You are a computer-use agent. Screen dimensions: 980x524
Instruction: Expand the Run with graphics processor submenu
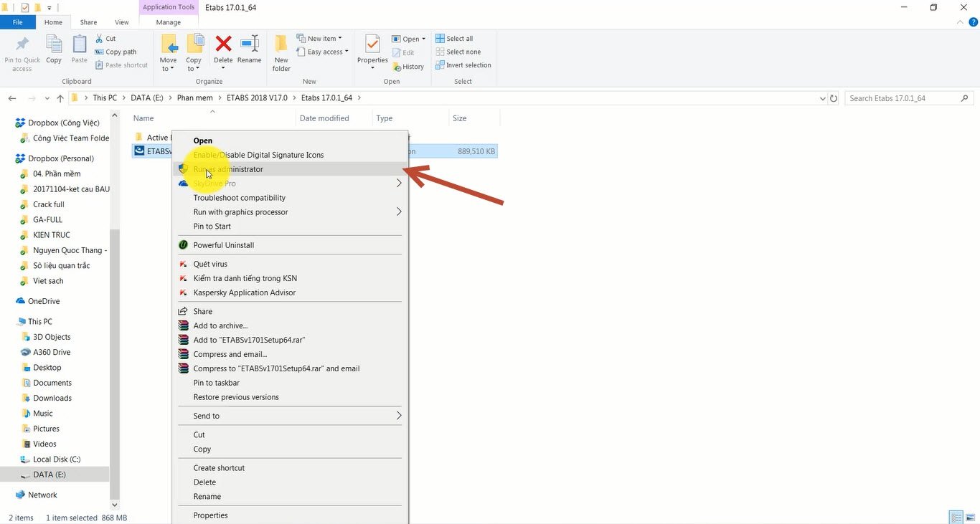(291, 212)
